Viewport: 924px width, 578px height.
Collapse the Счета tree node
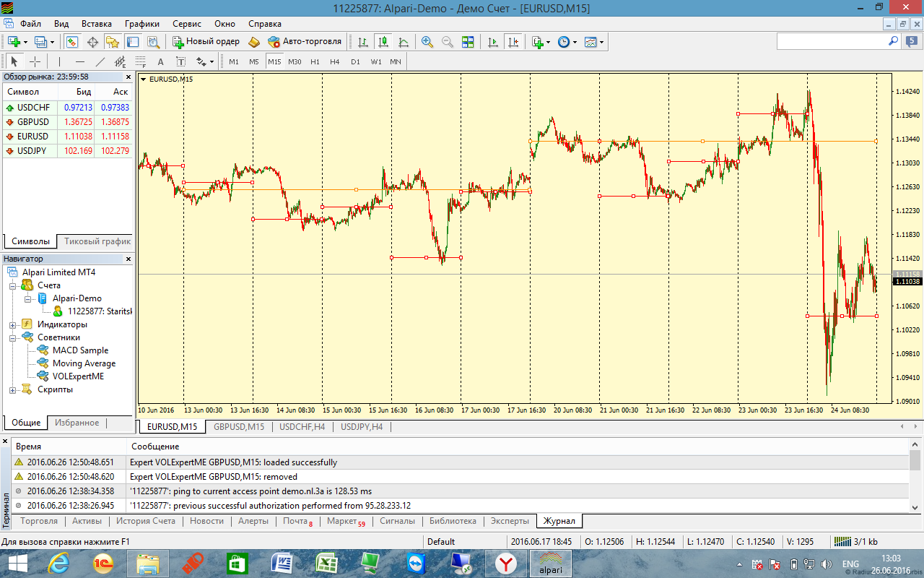coord(13,285)
